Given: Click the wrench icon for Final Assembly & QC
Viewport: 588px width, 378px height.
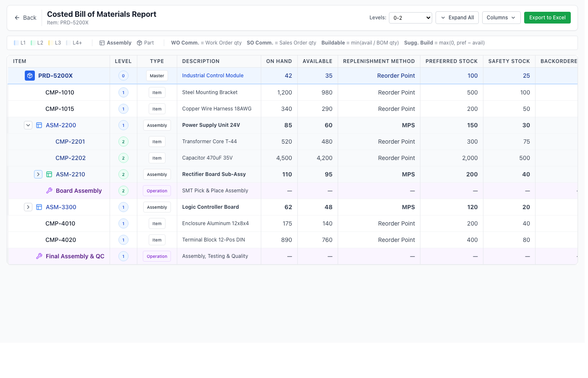Looking at the screenshot, I should point(39,256).
